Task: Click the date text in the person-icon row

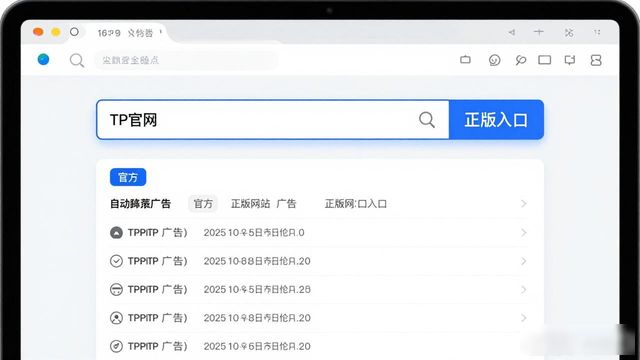Action: (257, 318)
